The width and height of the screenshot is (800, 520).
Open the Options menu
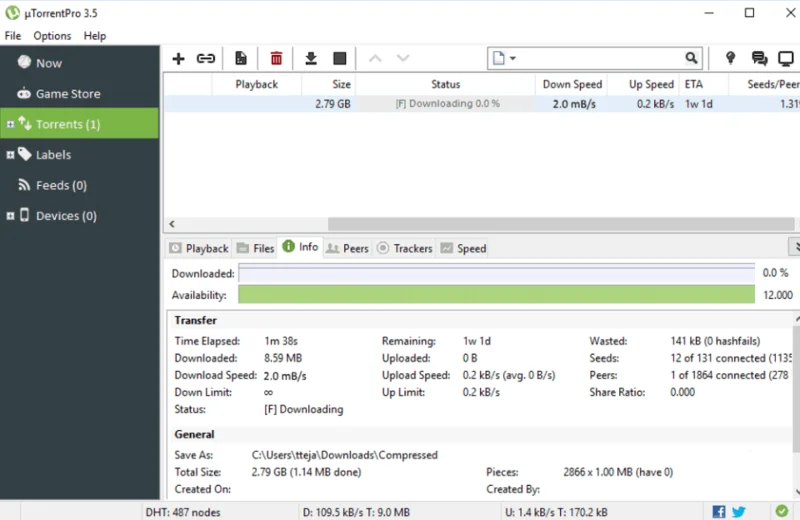tap(52, 36)
